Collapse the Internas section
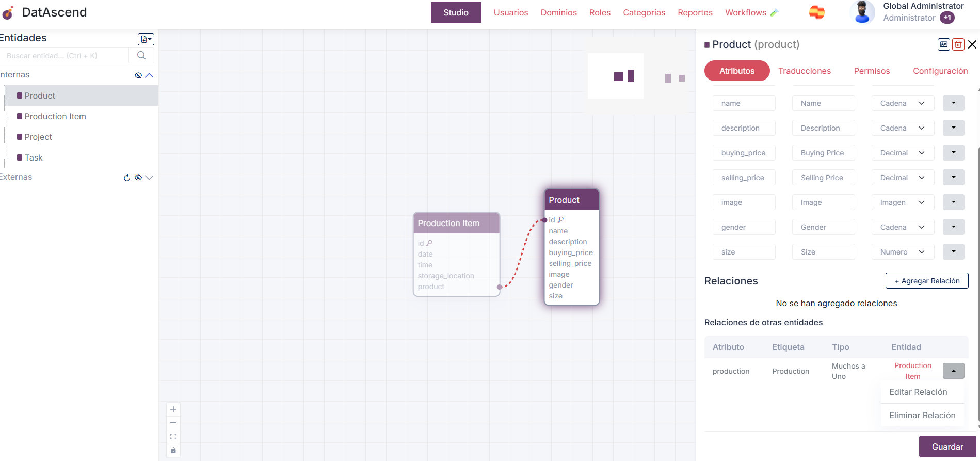The height and width of the screenshot is (461, 980). point(150,75)
